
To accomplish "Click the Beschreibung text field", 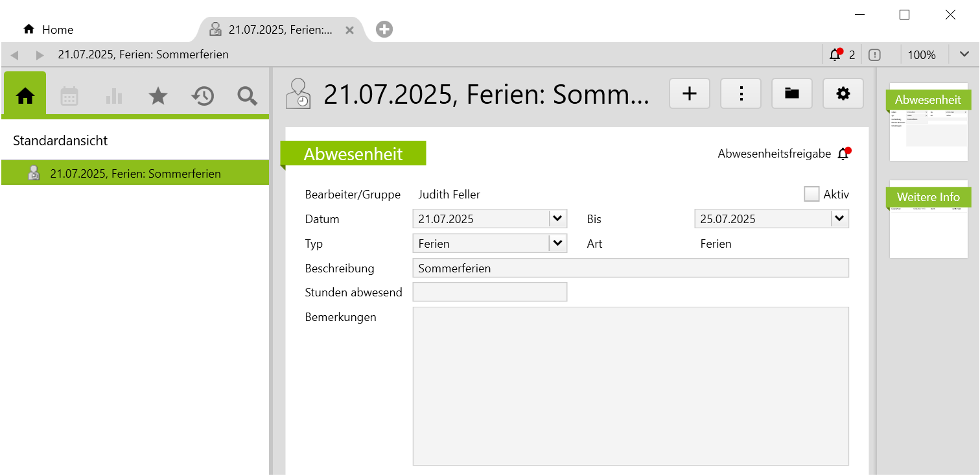I will coord(630,268).
